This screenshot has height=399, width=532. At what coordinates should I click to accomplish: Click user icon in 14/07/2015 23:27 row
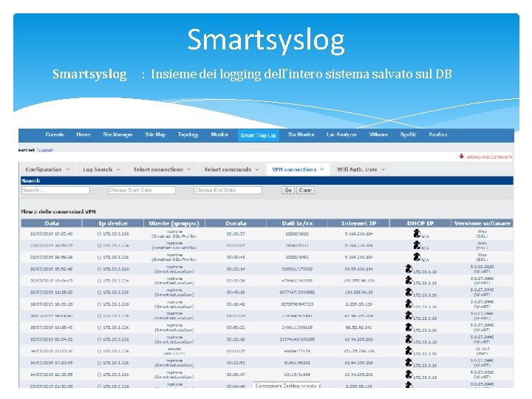pos(409,350)
